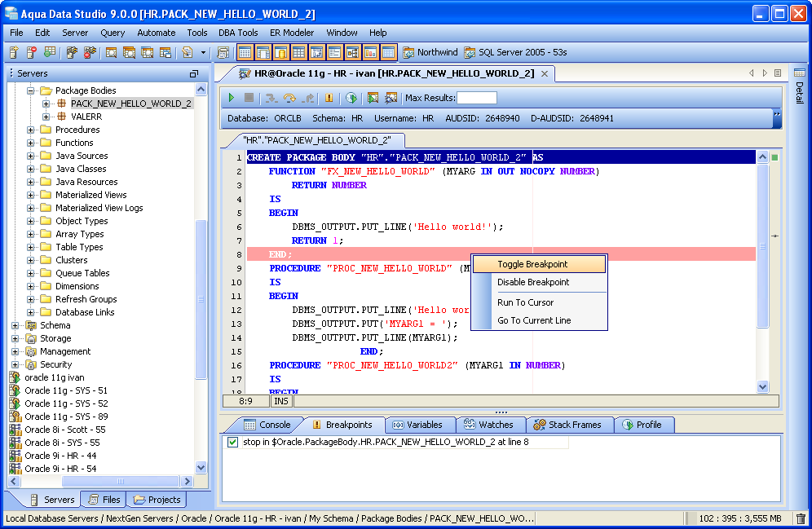The image size is (812, 529).
Task: Click the yellow exclamation breakpoint toolbar icon
Action: click(329, 98)
